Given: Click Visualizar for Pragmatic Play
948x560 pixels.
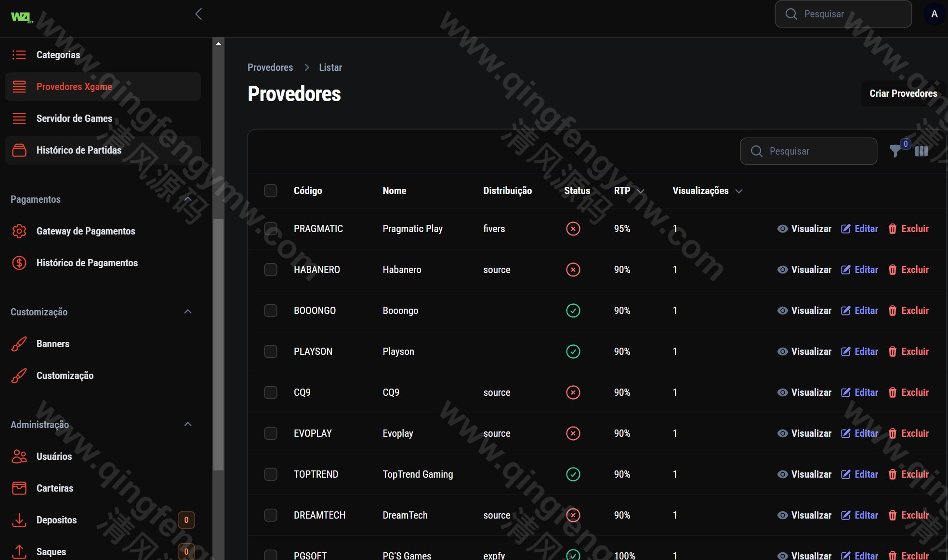Looking at the screenshot, I should tap(804, 229).
